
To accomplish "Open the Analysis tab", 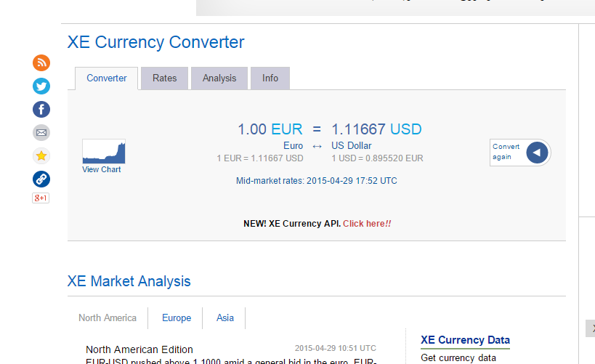I will 219,78.
